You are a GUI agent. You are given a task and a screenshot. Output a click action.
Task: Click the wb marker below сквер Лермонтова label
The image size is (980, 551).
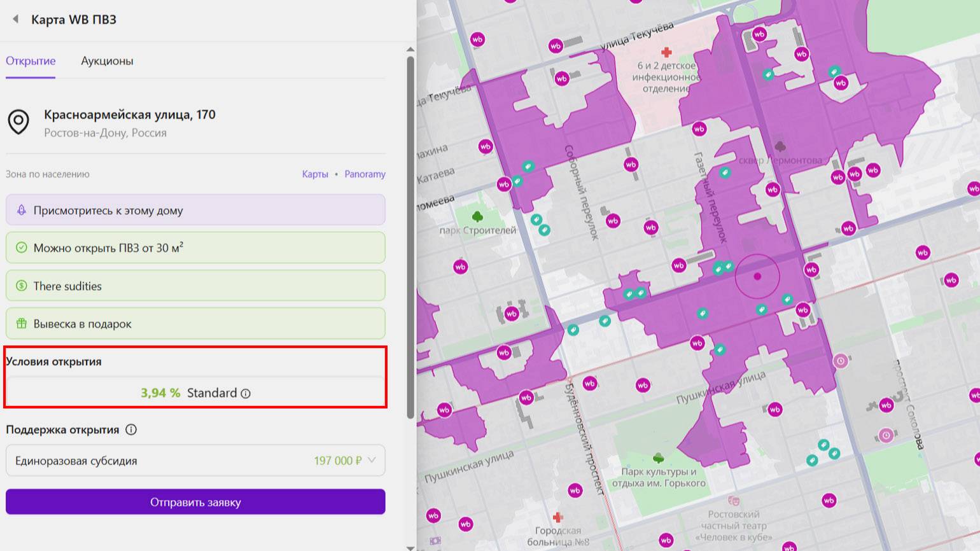pyautogui.click(x=773, y=189)
